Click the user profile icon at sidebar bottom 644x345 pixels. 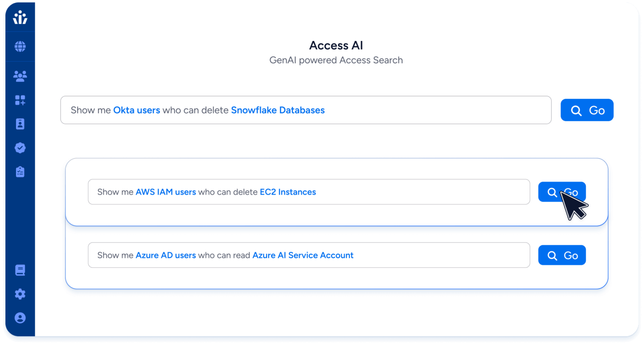pos(20,318)
